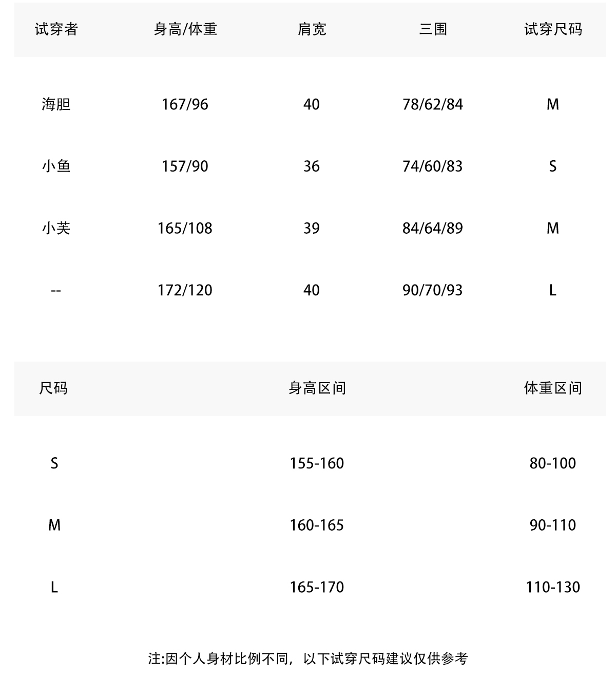Viewport: 616px width, 677px height.
Task: Click the 167/96 height/weight value
Action: [x=185, y=104]
